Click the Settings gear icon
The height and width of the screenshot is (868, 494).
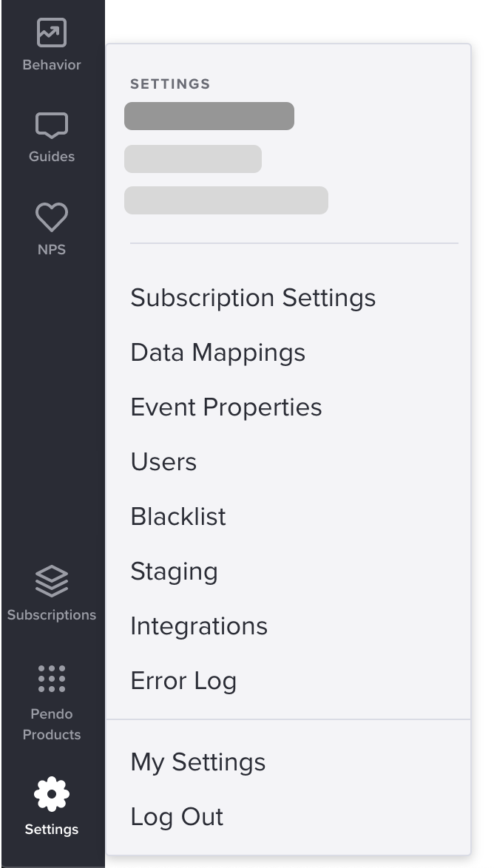[52, 794]
